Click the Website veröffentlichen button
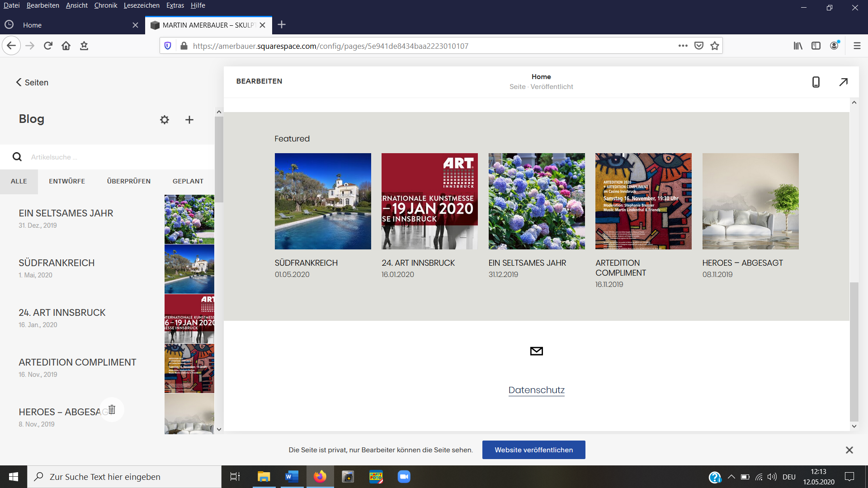 click(x=533, y=450)
